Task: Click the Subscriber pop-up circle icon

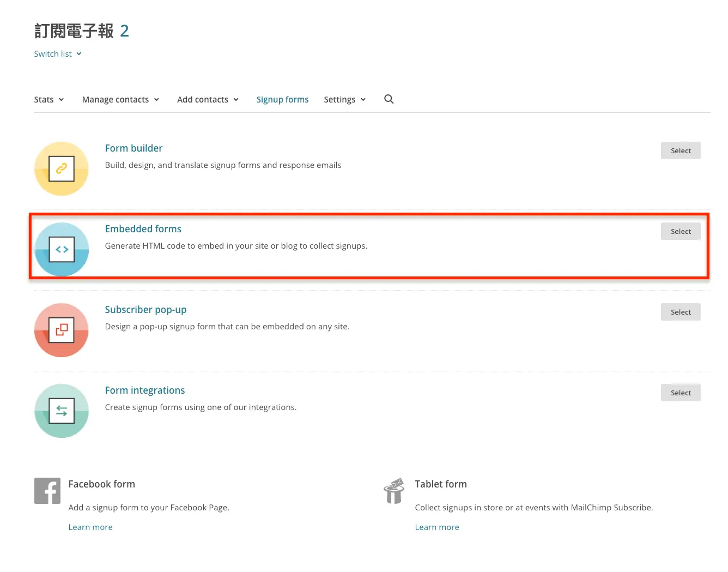Action: (62, 330)
